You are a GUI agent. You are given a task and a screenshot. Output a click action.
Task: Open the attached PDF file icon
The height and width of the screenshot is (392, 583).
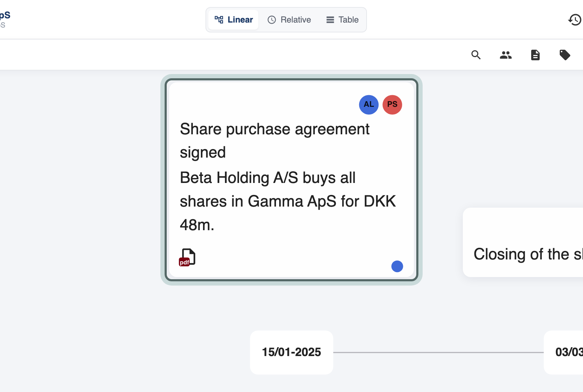187,257
